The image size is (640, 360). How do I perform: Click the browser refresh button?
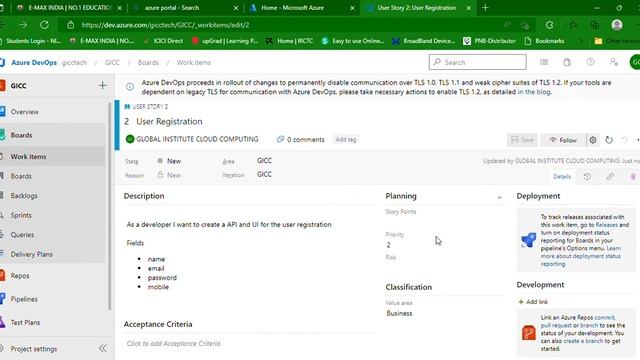click(44, 25)
